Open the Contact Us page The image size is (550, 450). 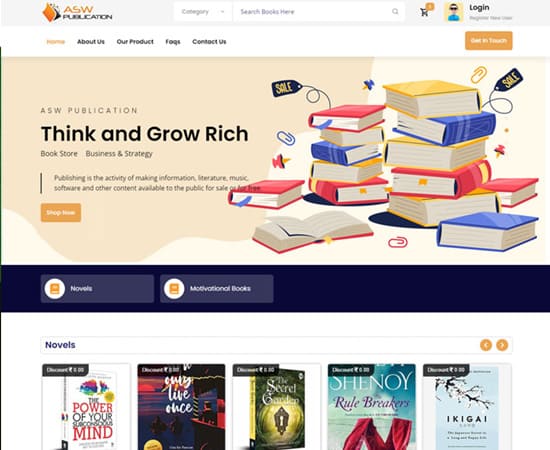tap(209, 42)
